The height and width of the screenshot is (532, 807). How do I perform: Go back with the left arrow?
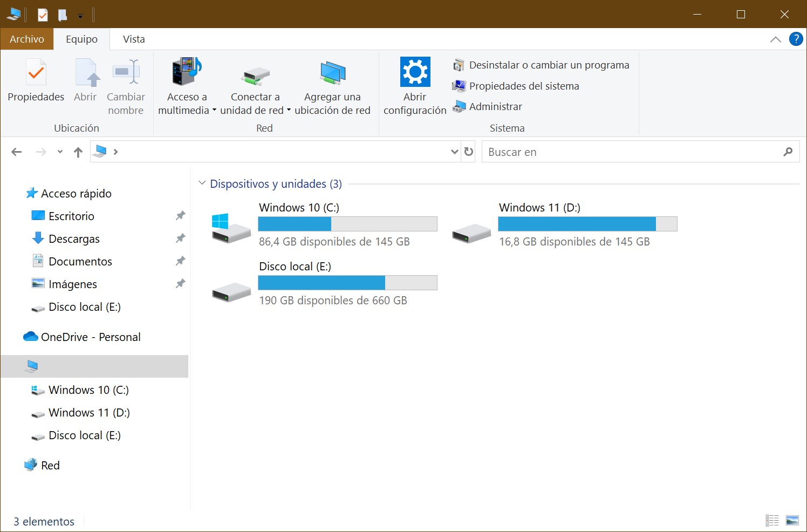coord(17,152)
